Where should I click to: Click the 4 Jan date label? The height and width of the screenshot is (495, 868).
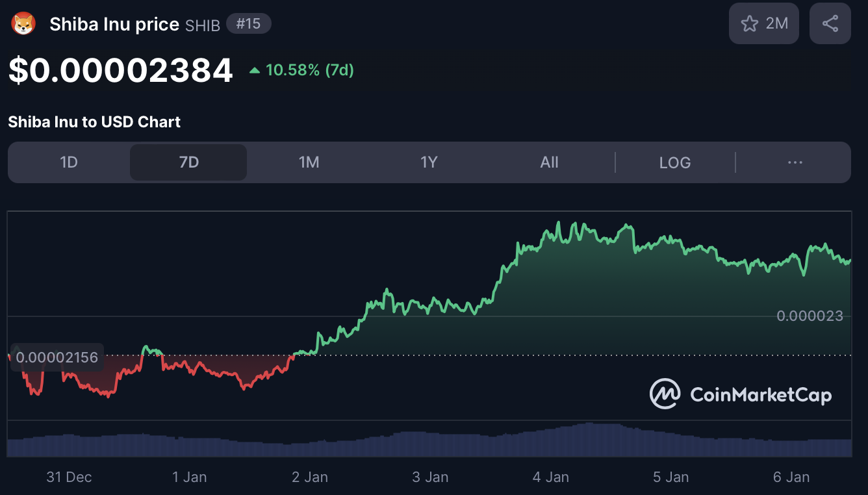[550, 477]
